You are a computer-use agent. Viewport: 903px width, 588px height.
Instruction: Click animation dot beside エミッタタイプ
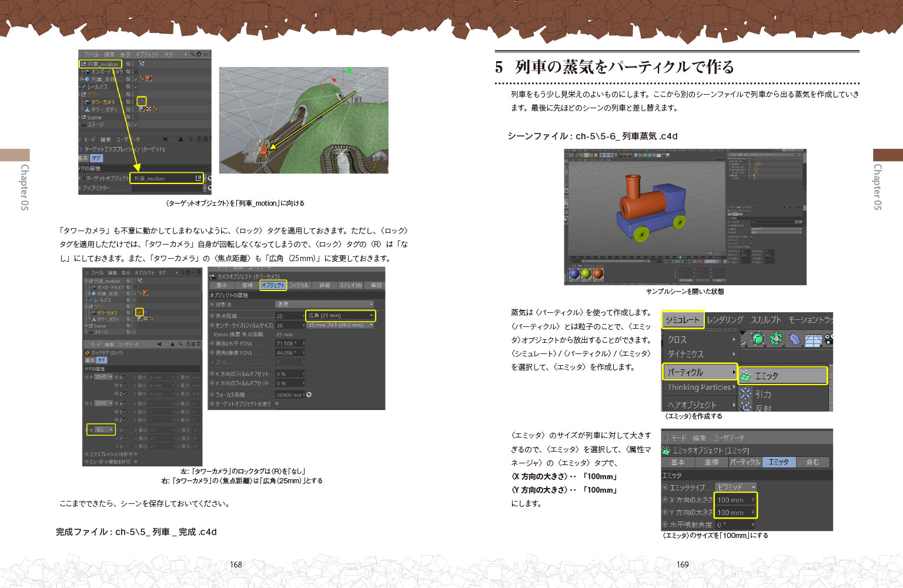coord(665,487)
